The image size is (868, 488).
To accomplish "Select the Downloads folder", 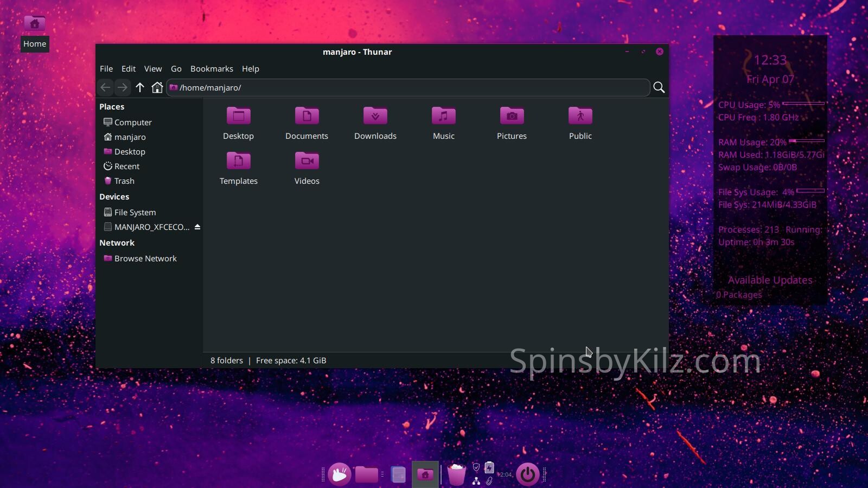I will [x=375, y=123].
